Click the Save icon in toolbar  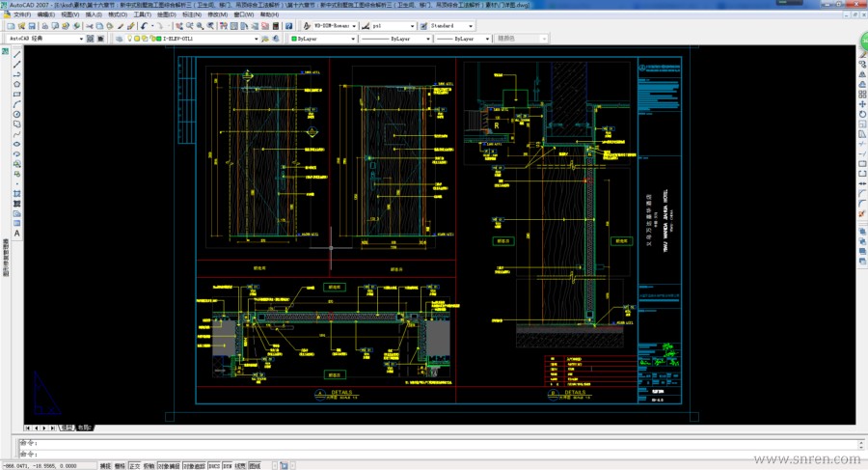32,26
